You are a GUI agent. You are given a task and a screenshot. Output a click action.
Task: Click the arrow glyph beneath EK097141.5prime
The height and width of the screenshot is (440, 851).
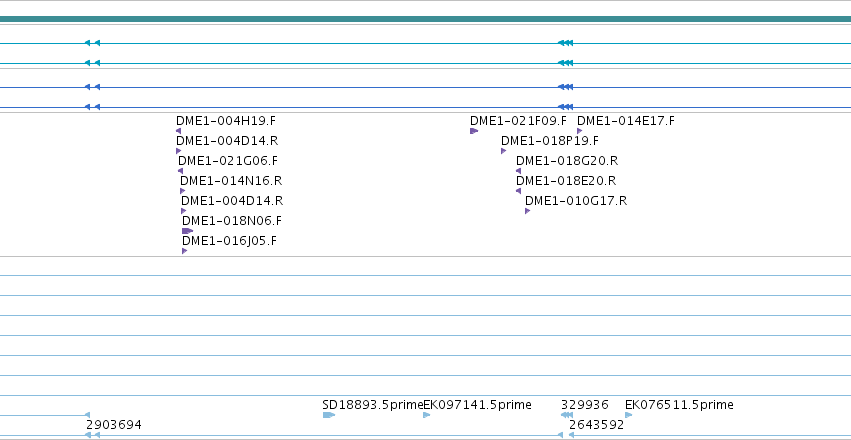click(427, 415)
